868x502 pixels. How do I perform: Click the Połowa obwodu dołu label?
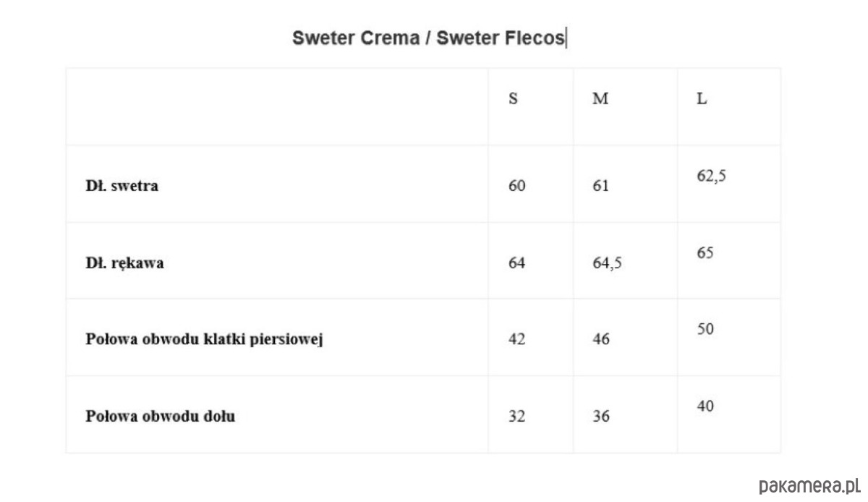161,417
